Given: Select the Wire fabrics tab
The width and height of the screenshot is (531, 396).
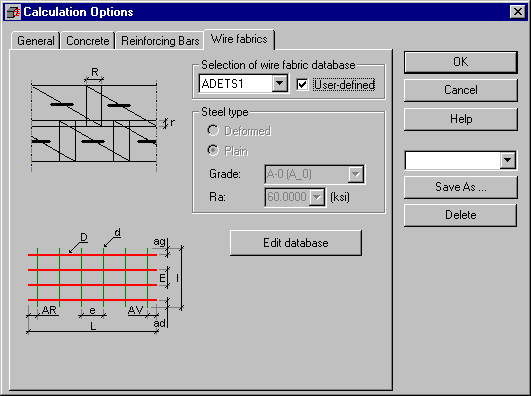Looking at the screenshot, I should coord(239,39).
